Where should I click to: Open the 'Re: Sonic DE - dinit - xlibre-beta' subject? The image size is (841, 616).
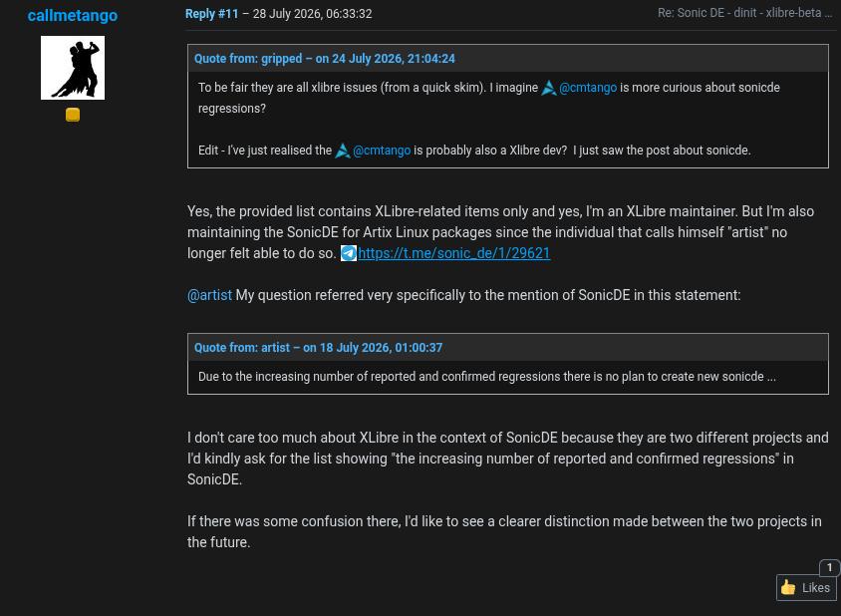pyautogui.click(x=745, y=13)
